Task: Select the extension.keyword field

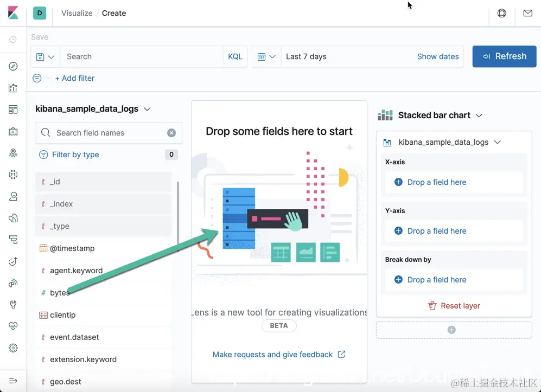Action: point(103,359)
